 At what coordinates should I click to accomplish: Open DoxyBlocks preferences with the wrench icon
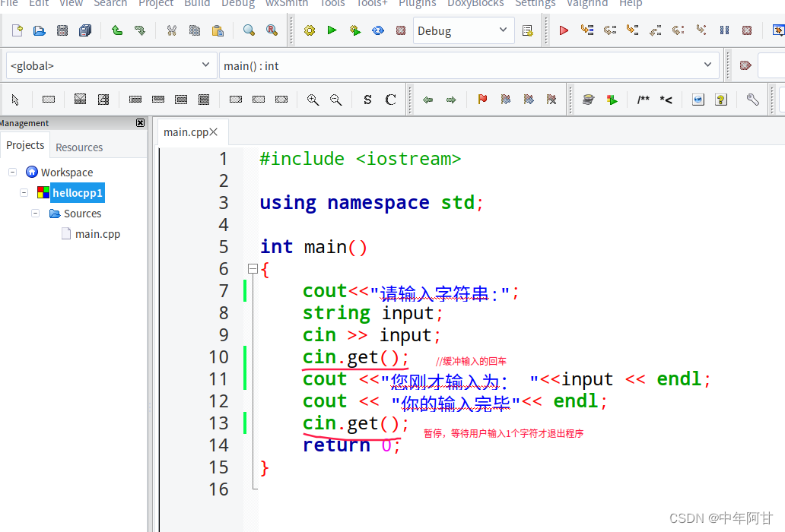[x=752, y=100]
